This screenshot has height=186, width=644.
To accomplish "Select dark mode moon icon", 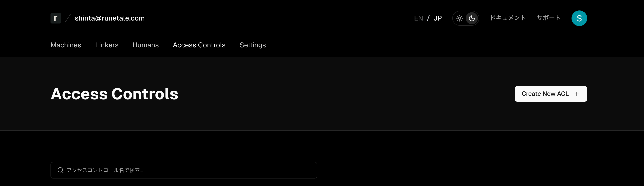I will pos(472,18).
